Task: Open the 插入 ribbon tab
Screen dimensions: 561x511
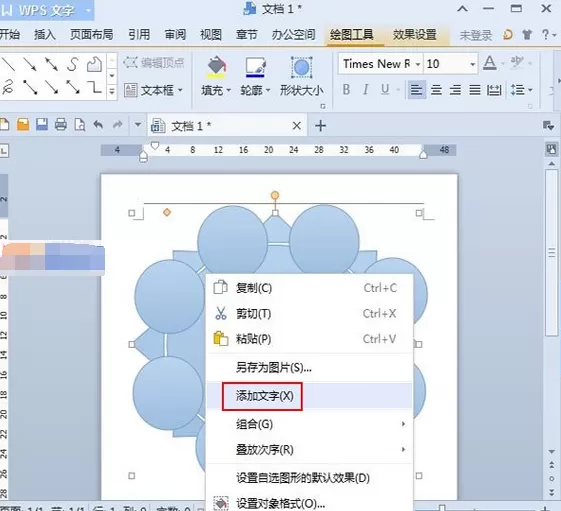Action: 45,35
